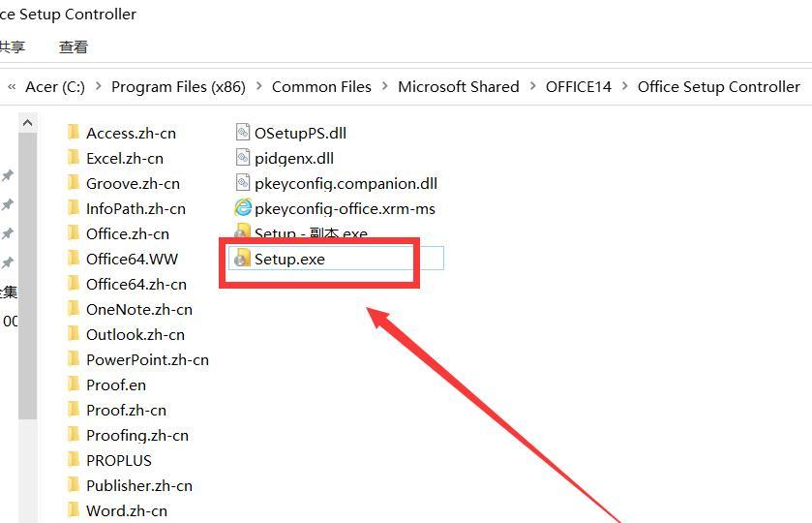The height and width of the screenshot is (523, 812).
Task: Select the Proof.zh-cn folder icon
Action: pos(74,410)
